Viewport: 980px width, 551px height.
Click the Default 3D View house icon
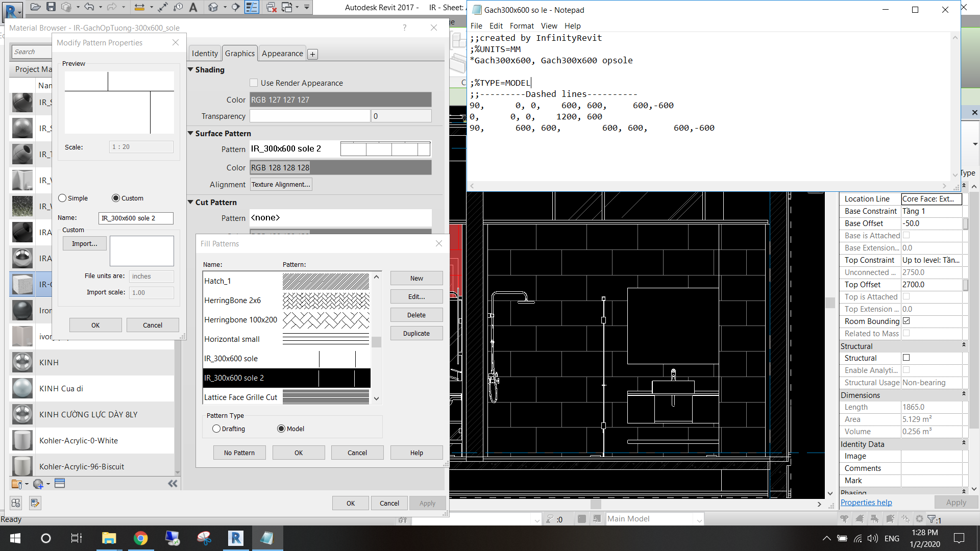[213, 7]
